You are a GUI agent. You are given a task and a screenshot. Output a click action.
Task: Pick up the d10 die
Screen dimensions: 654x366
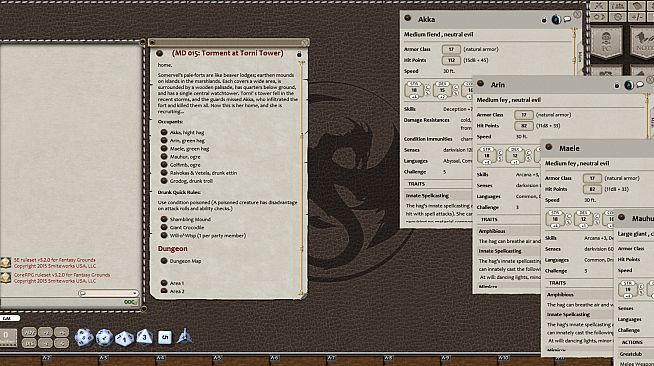[124, 338]
